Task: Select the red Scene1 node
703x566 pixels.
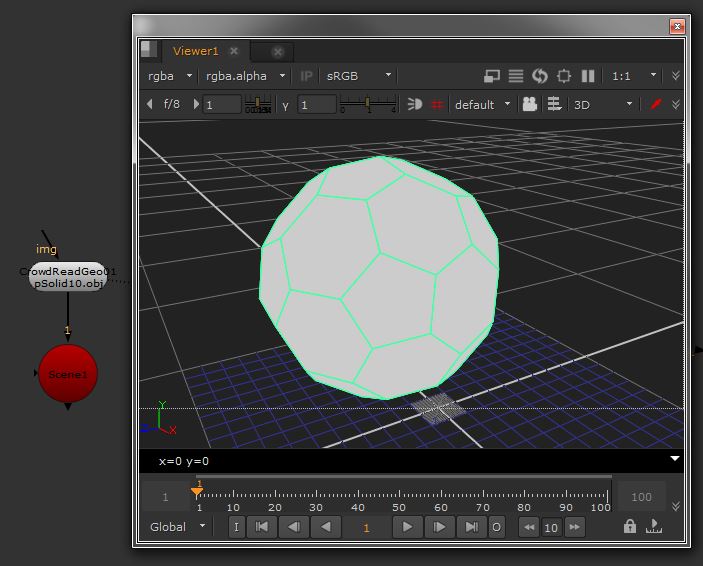Action: 68,374
